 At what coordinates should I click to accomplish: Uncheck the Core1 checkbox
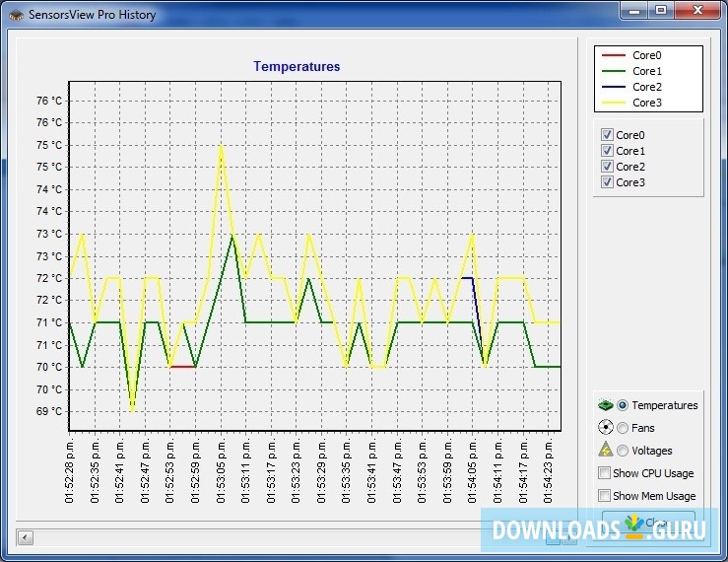point(607,151)
